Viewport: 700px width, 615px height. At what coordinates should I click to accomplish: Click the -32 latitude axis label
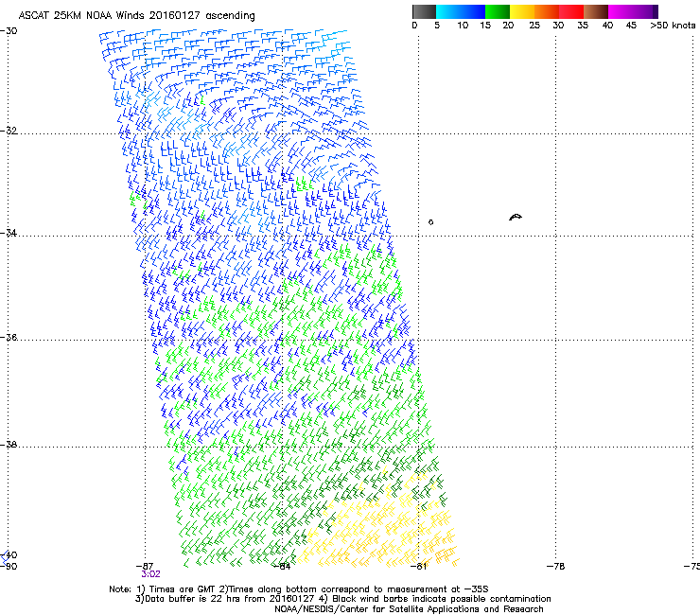coord(9,131)
